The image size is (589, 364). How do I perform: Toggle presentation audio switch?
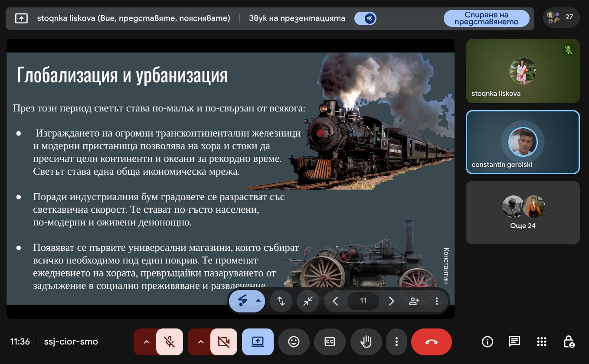[365, 19]
